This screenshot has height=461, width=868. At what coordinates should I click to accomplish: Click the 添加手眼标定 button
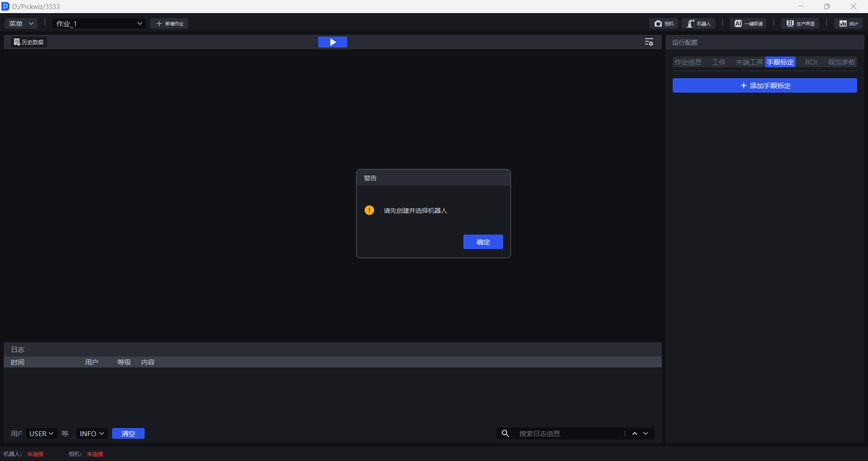pyautogui.click(x=764, y=85)
